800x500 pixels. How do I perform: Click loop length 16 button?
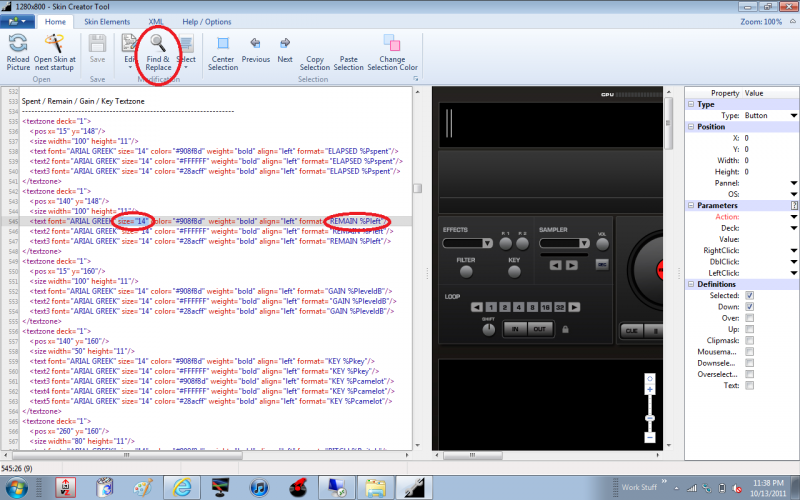(x=546, y=307)
